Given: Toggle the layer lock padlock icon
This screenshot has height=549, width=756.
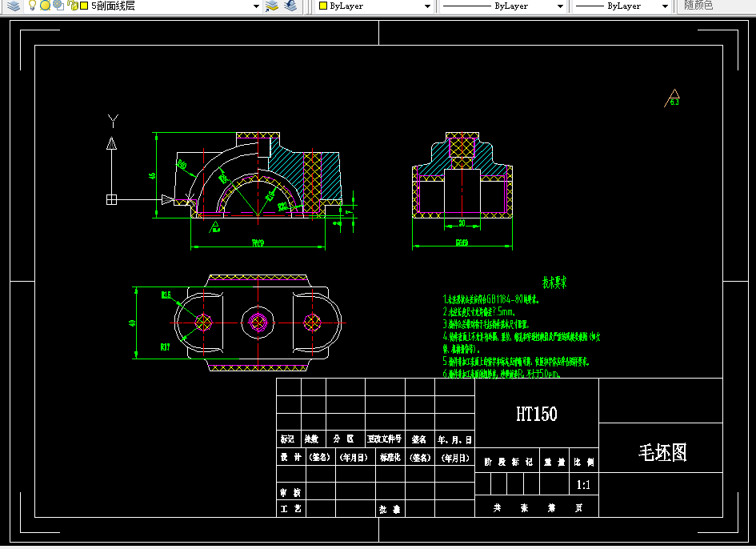Looking at the screenshot, I should 72,6.
